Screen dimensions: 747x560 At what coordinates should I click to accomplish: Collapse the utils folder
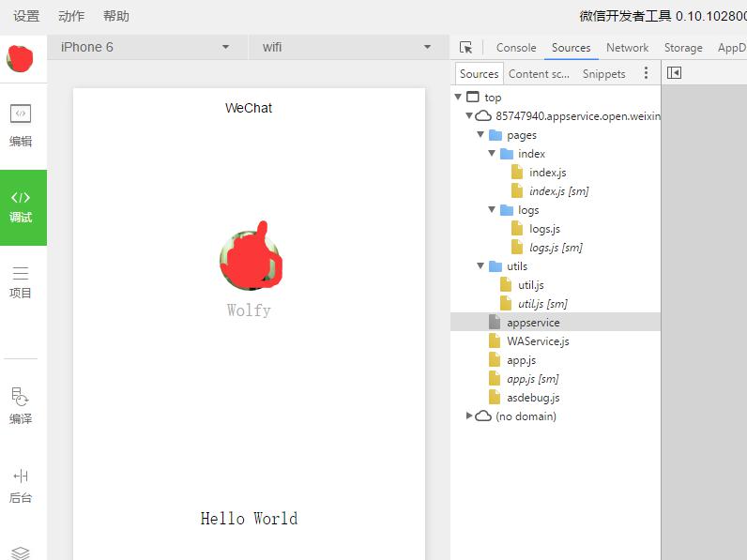(x=480, y=265)
